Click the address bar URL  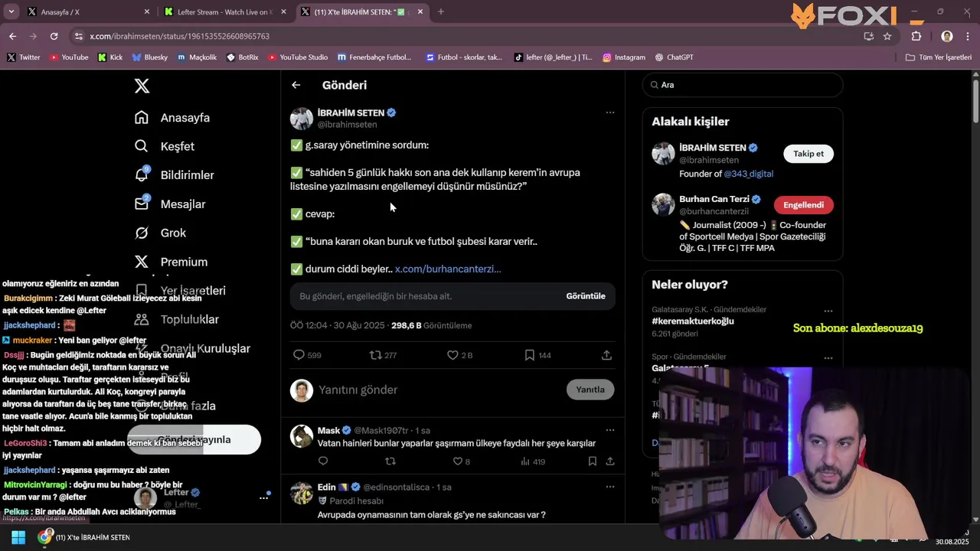179,36
